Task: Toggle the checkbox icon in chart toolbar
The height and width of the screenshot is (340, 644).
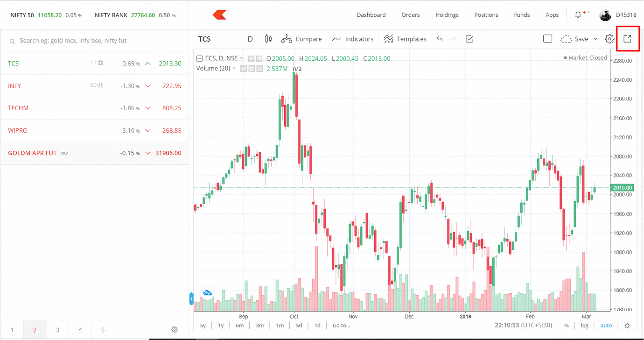Action: (x=469, y=39)
